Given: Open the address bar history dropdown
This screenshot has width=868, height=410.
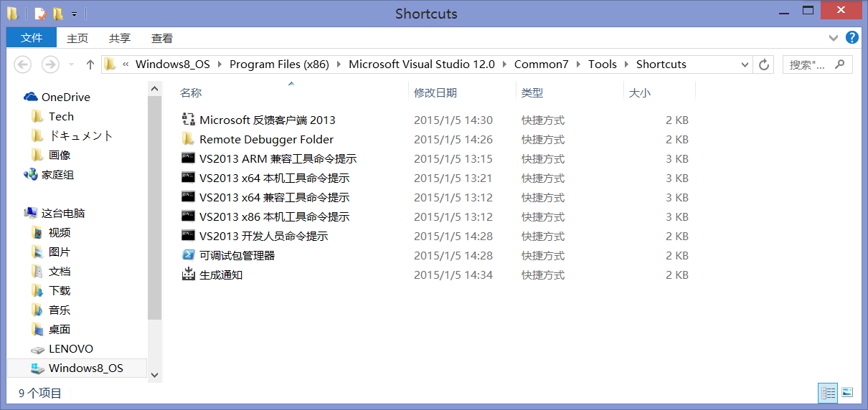Looking at the screenshot, I should tap(745, 65).
